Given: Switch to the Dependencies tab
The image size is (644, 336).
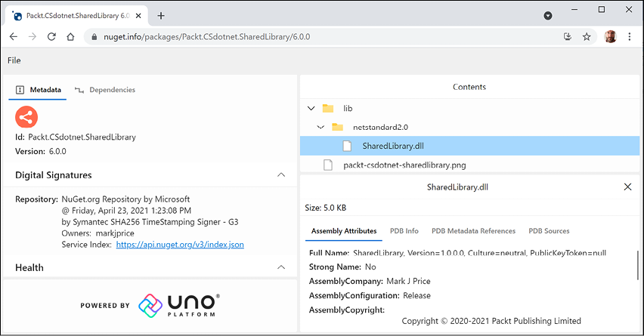Looking at the screenshot, I should pyautogui.click(x=105, y=90).
